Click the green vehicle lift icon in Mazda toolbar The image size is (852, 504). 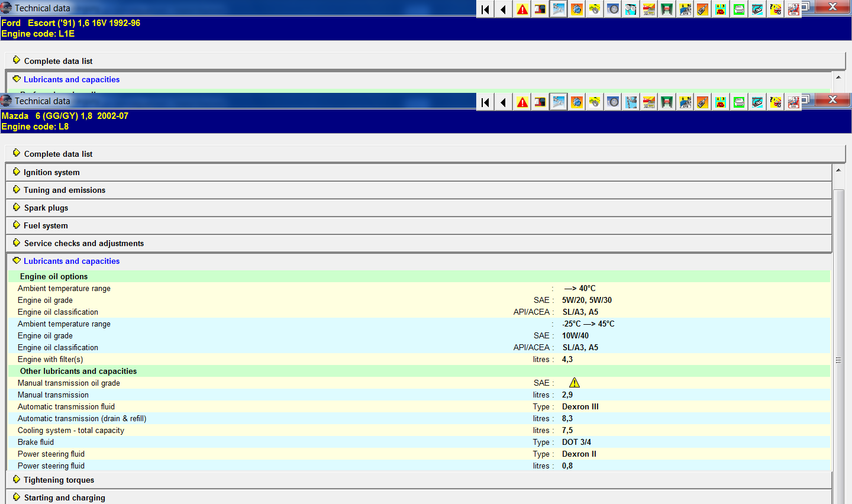click(x=667, y=102)
